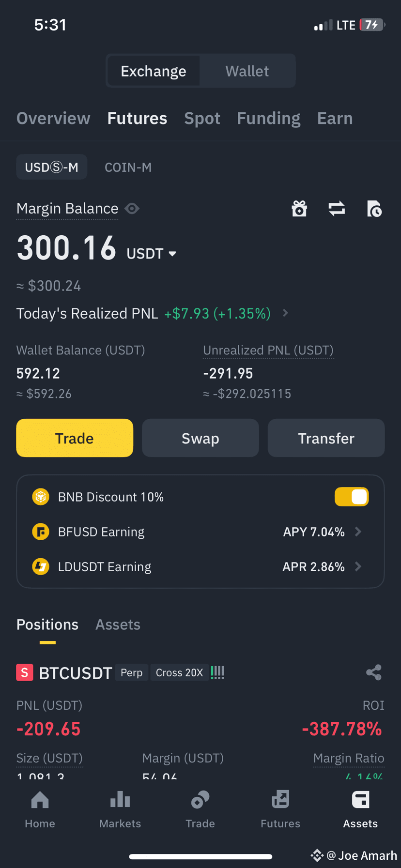This screenshot has width=401, height=868.
Task: Tap the Transfer button
Action: (x=326, y=438)
